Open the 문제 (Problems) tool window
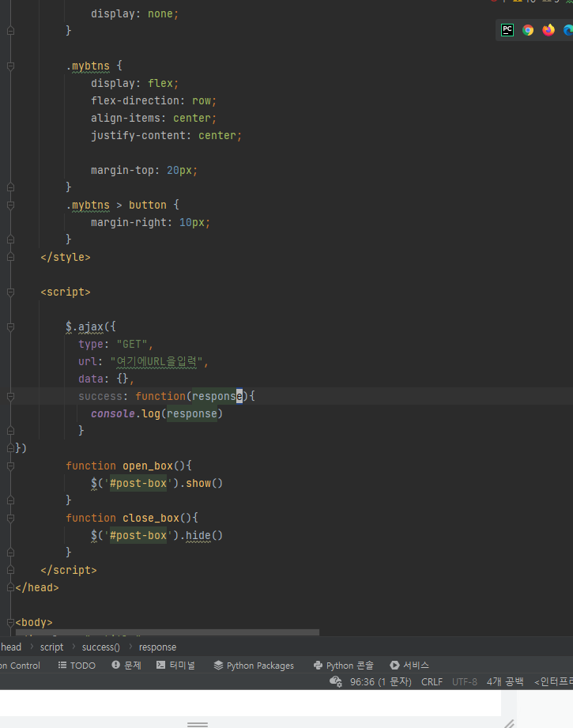 [x=126, y=666]
